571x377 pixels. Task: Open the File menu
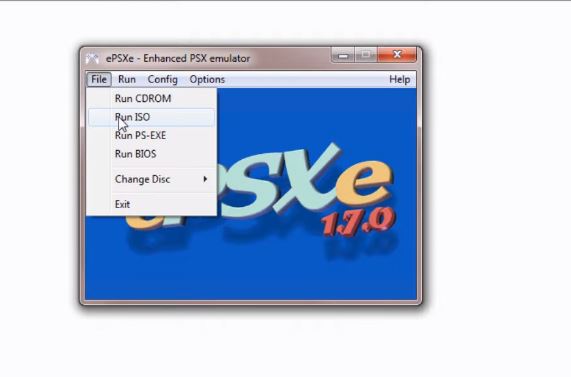99,79
